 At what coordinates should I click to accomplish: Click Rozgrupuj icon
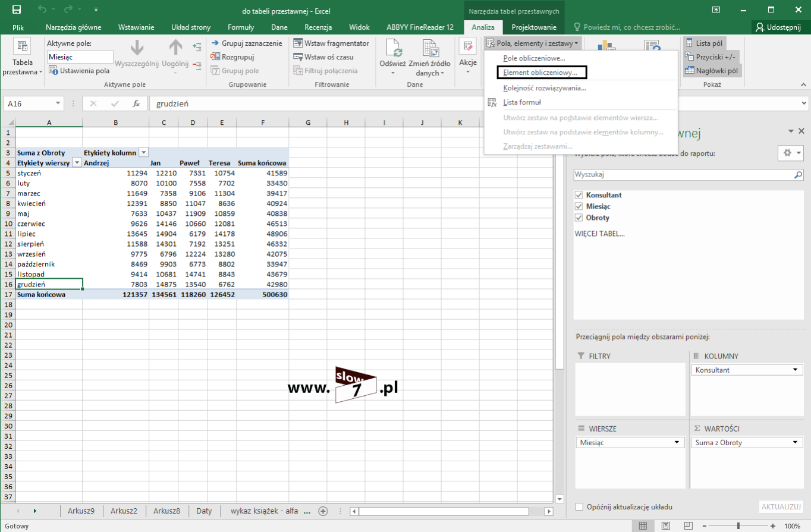coord(215,57)
